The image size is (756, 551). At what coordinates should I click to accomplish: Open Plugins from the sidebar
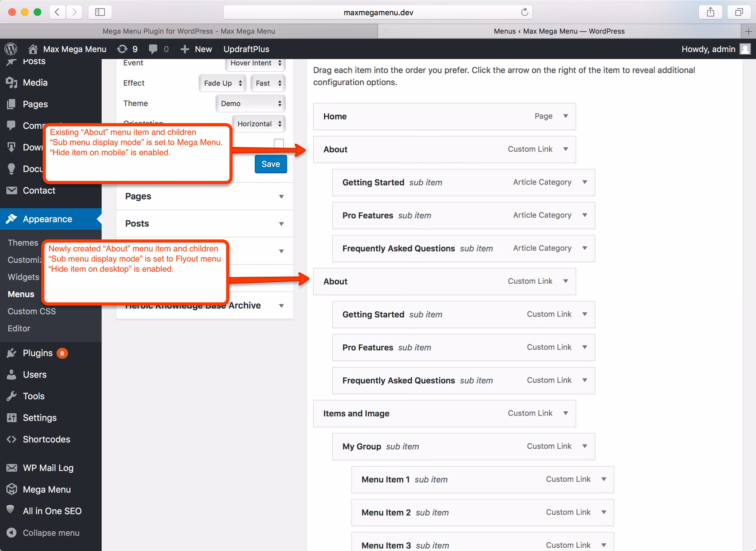(37, 353)
